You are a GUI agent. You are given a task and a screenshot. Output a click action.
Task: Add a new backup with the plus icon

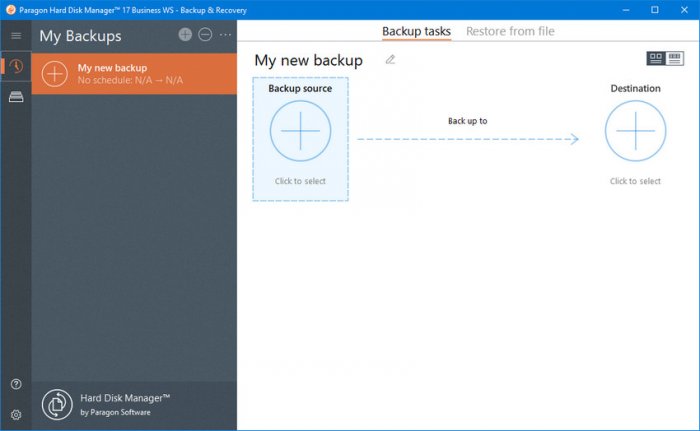(185, 35)
